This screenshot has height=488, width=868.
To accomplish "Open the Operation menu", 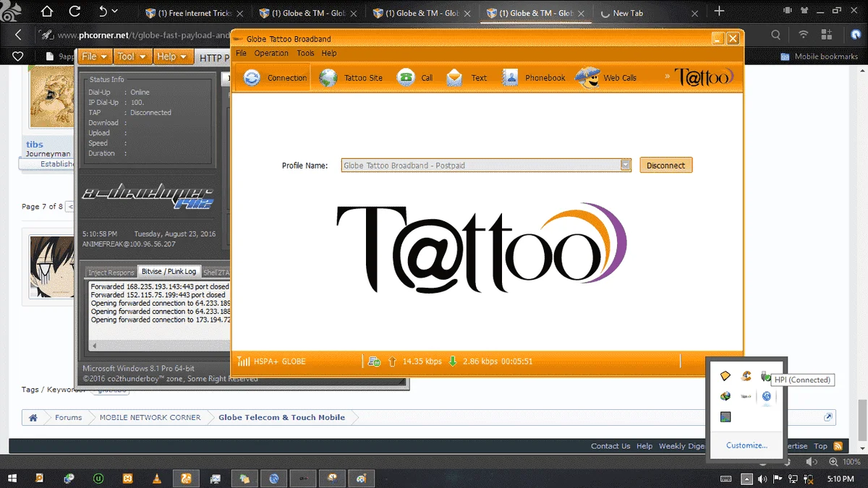I will point(271,53).
